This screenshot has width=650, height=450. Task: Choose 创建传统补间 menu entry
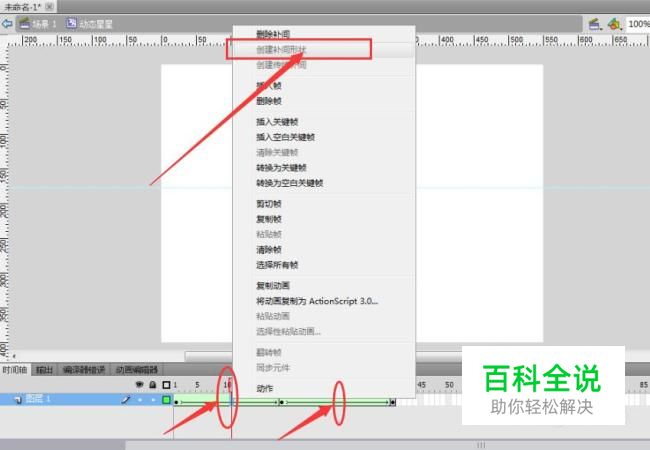tap(281, 65)
